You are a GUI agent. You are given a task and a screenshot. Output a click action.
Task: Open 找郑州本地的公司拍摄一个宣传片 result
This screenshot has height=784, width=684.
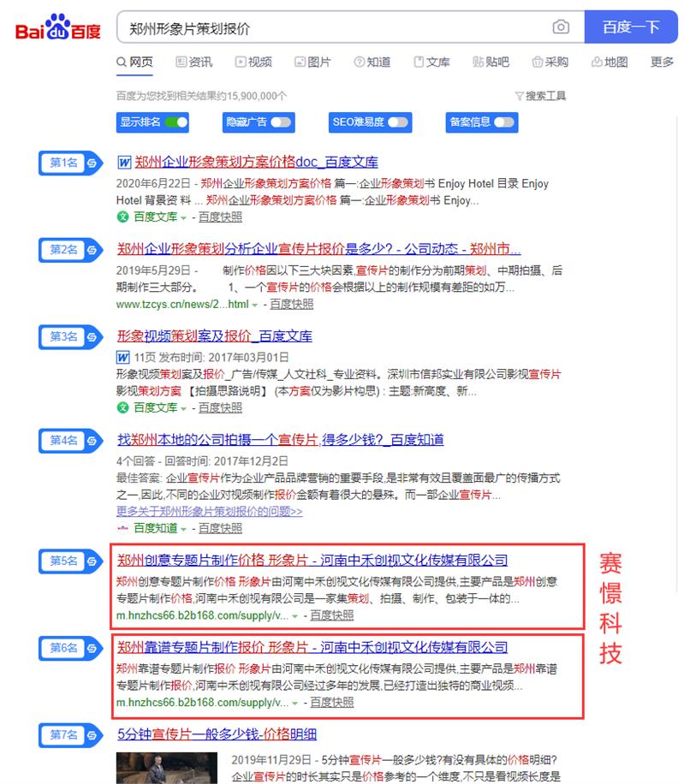(x=281, y=439)
